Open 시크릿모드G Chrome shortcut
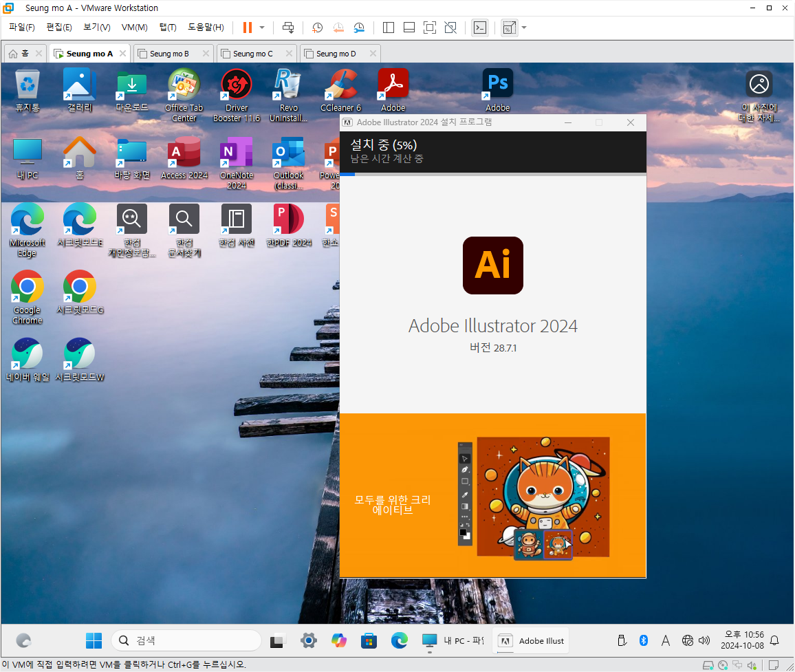 80,292
